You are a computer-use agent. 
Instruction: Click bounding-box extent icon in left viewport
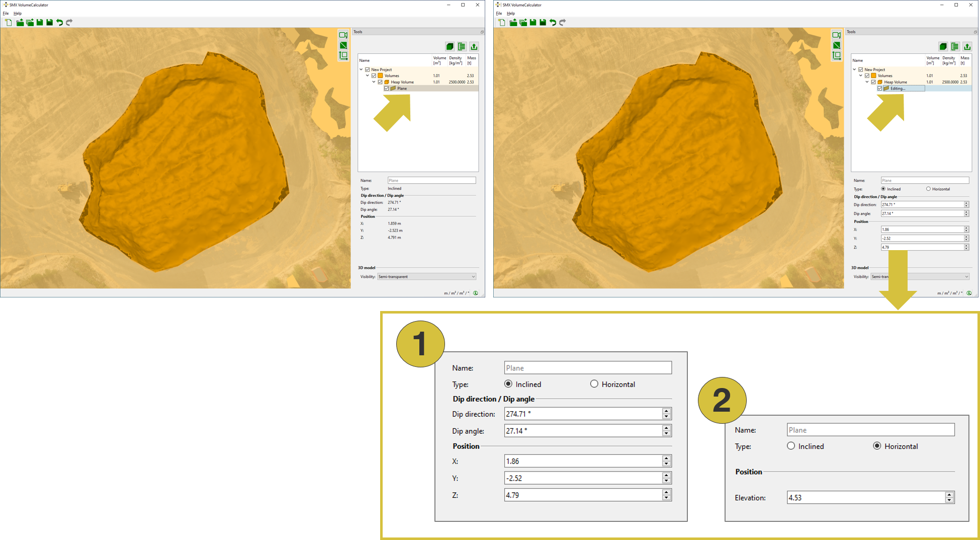(343, 55)
